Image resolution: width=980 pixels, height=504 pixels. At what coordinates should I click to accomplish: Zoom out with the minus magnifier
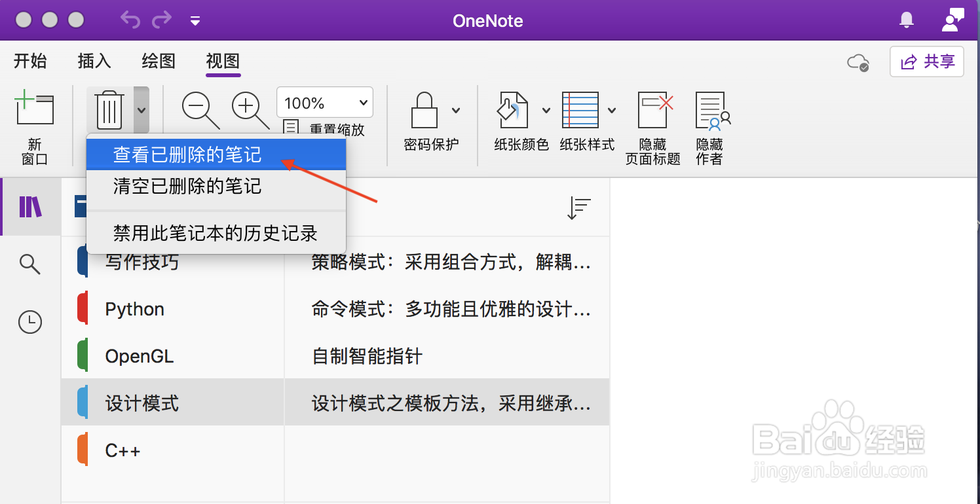[x=200, y=110]
